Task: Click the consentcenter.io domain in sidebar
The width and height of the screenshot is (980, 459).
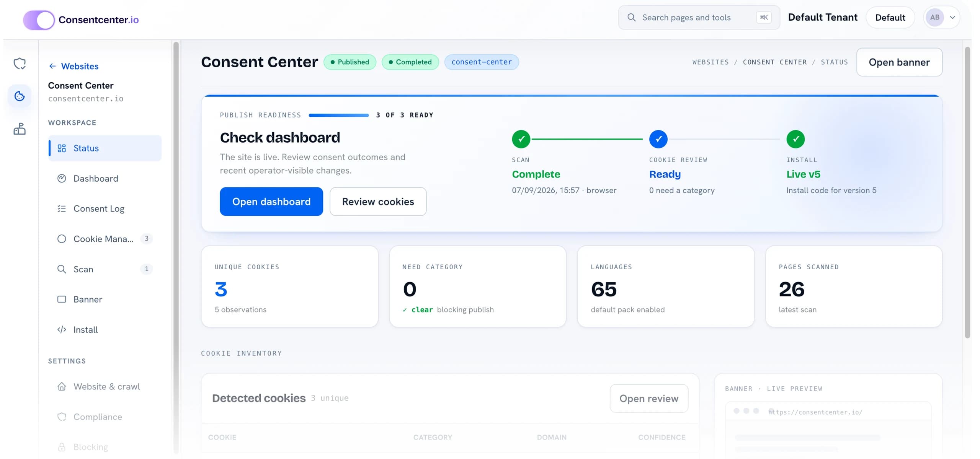Action: (86, 99)
